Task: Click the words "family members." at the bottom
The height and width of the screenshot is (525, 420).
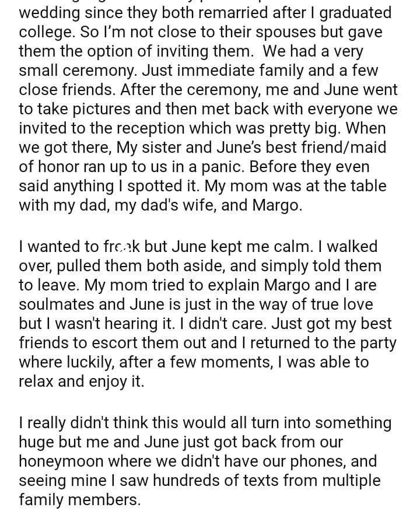Action: (x=80, y=500)
